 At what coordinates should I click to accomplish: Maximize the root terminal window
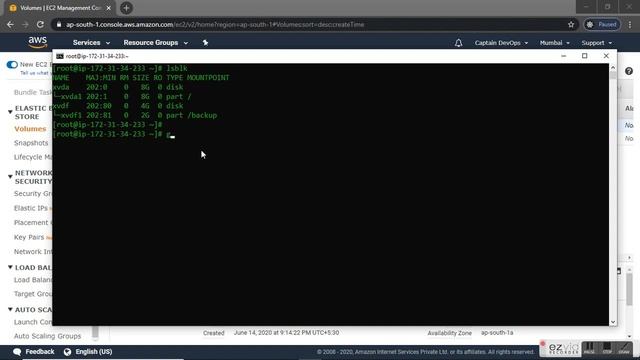coord(584,56)
